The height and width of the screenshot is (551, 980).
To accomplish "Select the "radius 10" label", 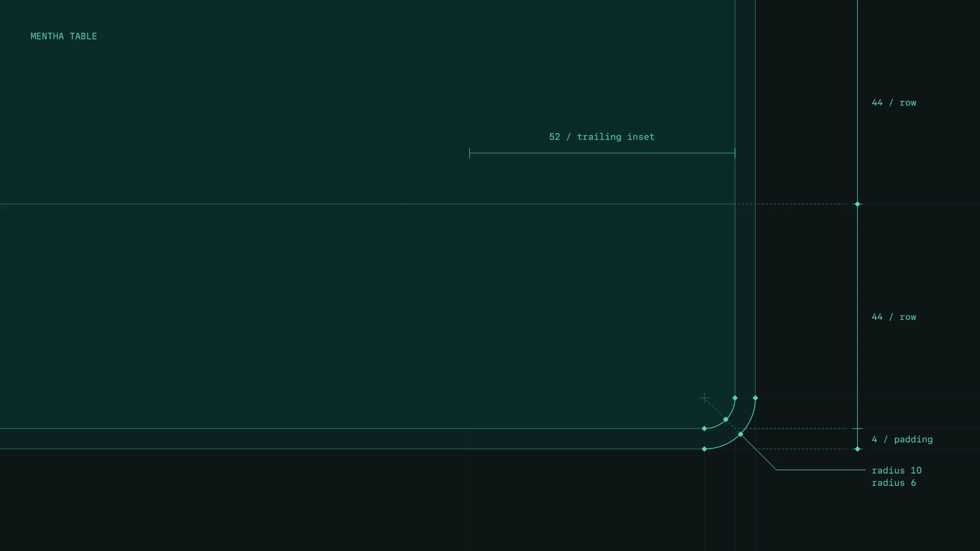I will click(897, 470).
